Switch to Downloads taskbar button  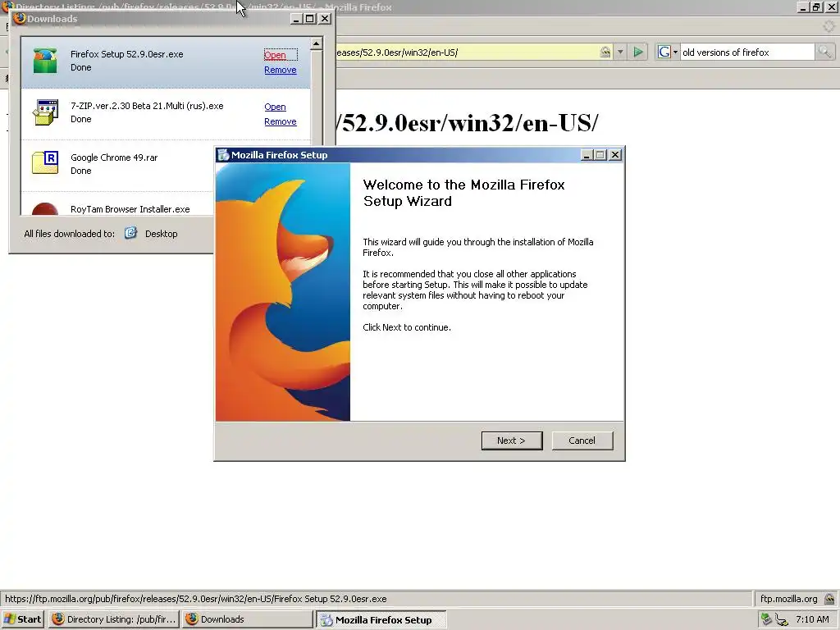pyautogui.click(x=246, y=619)
